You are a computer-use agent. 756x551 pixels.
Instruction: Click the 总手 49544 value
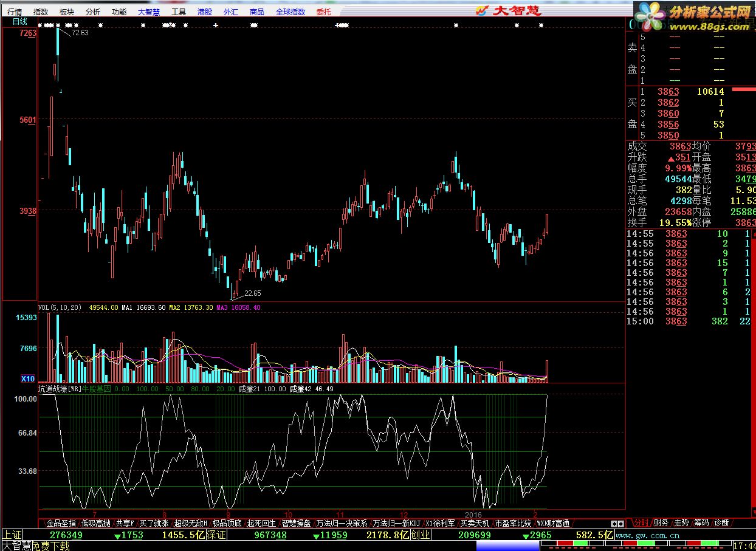[x=678, y=179]
